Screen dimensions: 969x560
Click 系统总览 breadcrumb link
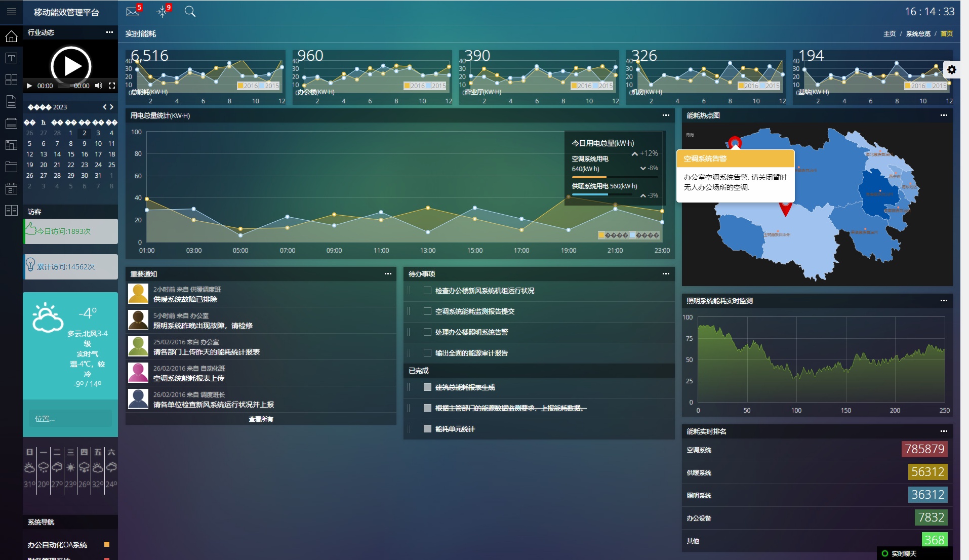point(918,34)
